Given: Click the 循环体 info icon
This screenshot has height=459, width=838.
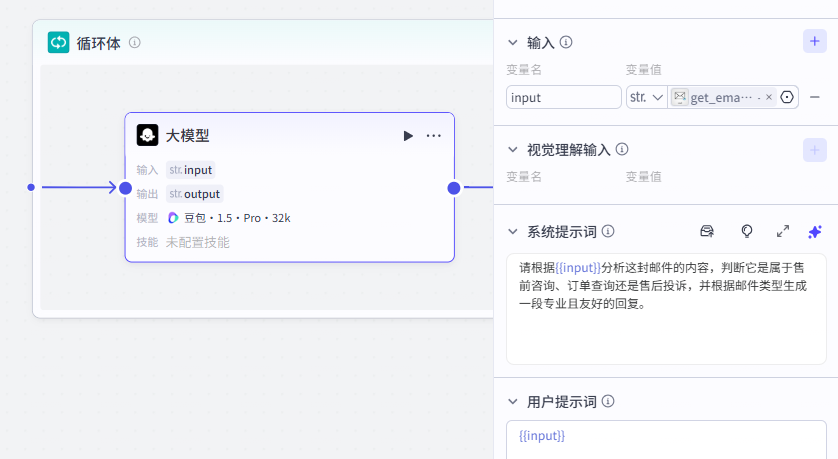Looking at the screenshot, I should point(135,43).
